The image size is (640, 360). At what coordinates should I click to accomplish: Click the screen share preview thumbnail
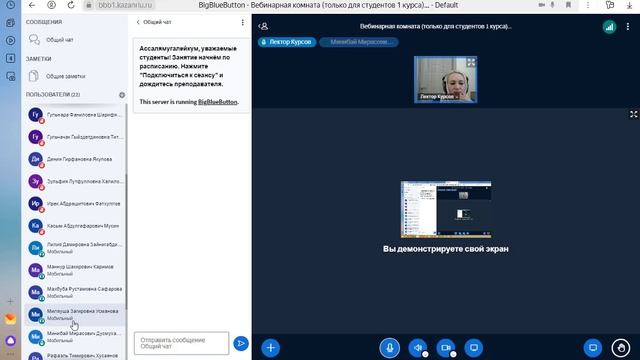[446, 209]
